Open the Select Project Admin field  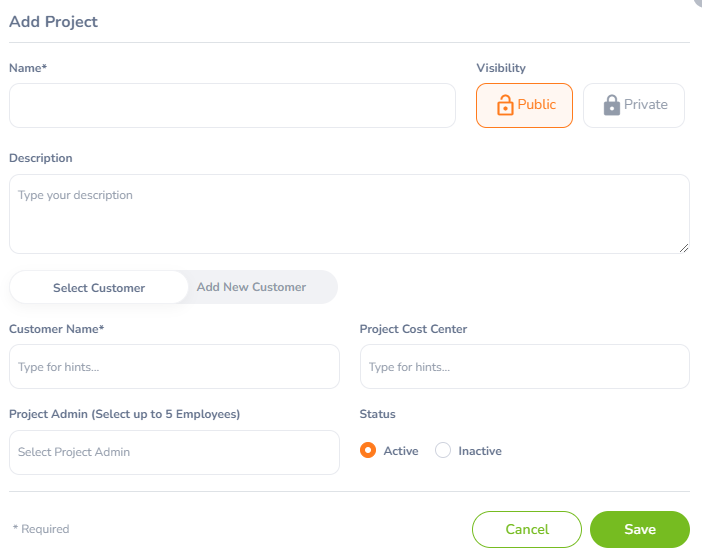[x=174, y=452]
